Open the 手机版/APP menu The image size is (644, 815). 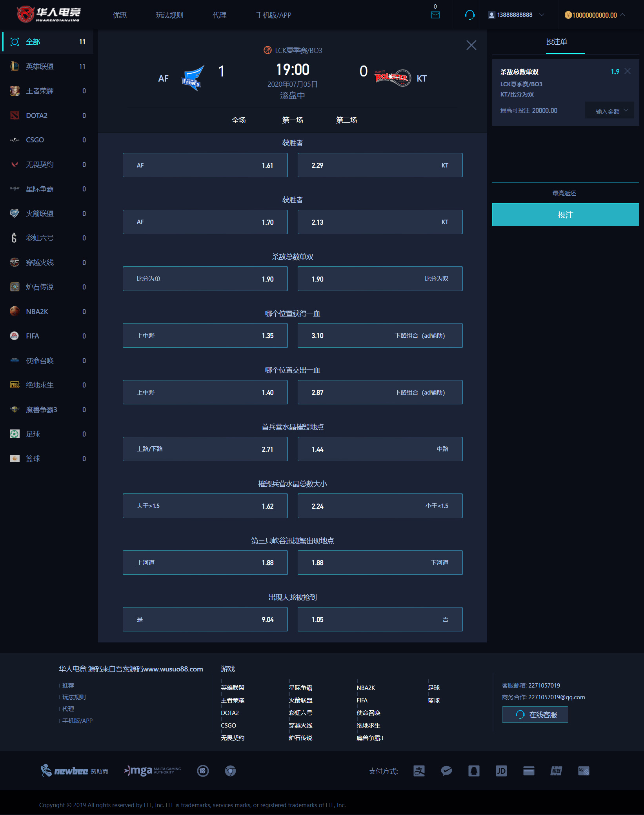tap(273, 15)
